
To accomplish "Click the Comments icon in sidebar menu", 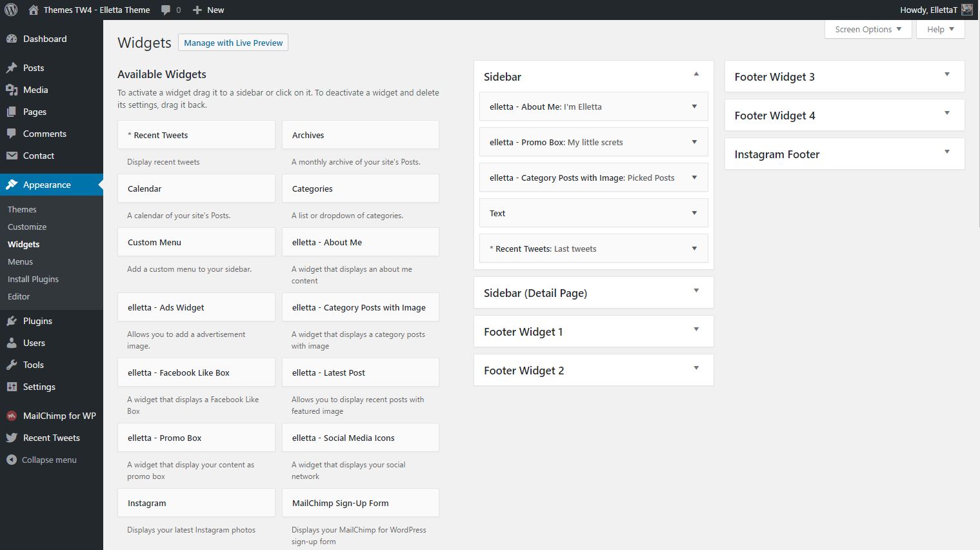I will (x=12, y=134).
